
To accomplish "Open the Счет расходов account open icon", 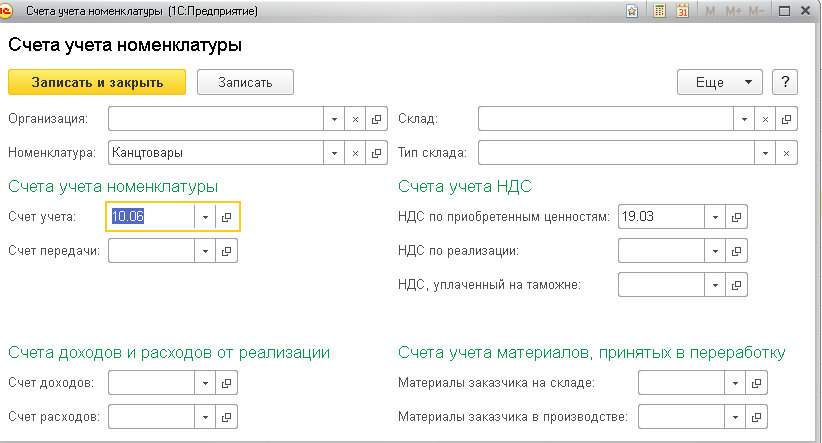I will [x=226, y=417].
